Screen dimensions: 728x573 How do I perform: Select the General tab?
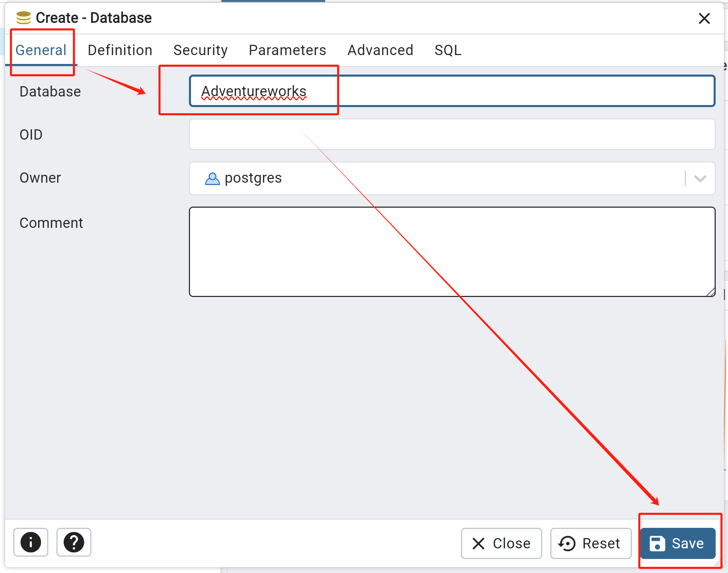coord(41,50)
